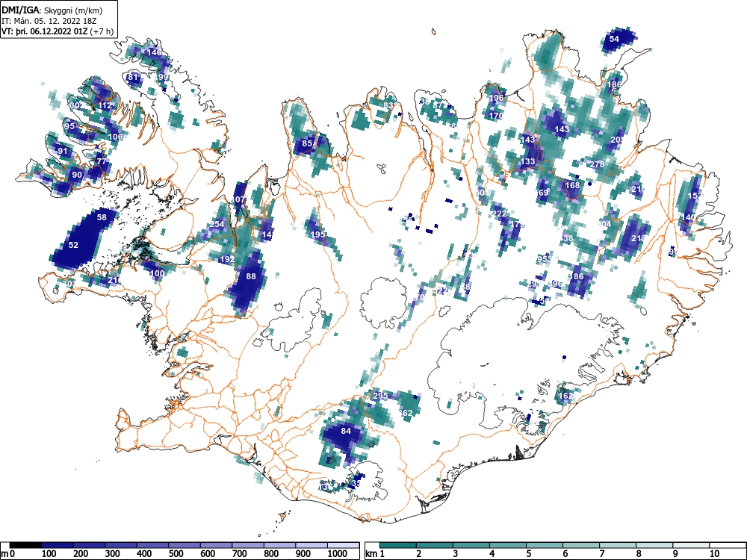The image size is (747, 560).
Task: Click the '162' visibility value near the southeast coast
Action: 565,396
